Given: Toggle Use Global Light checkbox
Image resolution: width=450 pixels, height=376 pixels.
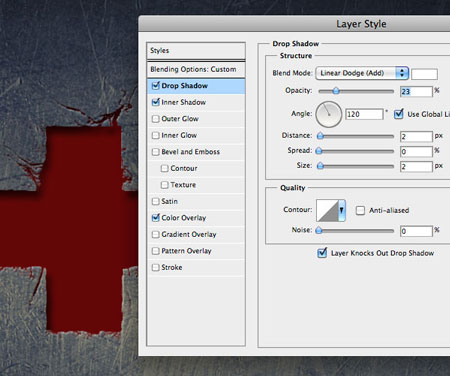Looking at the screenshot, I should (x=399, y=114).
